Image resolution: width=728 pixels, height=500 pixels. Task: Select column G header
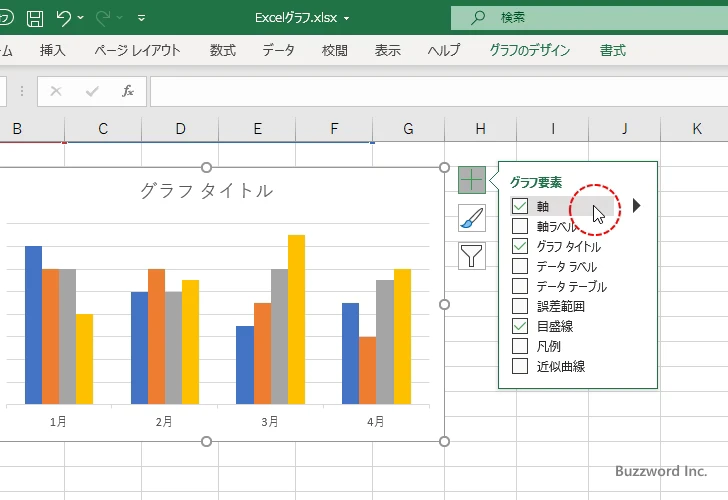(x=409, y=129)
